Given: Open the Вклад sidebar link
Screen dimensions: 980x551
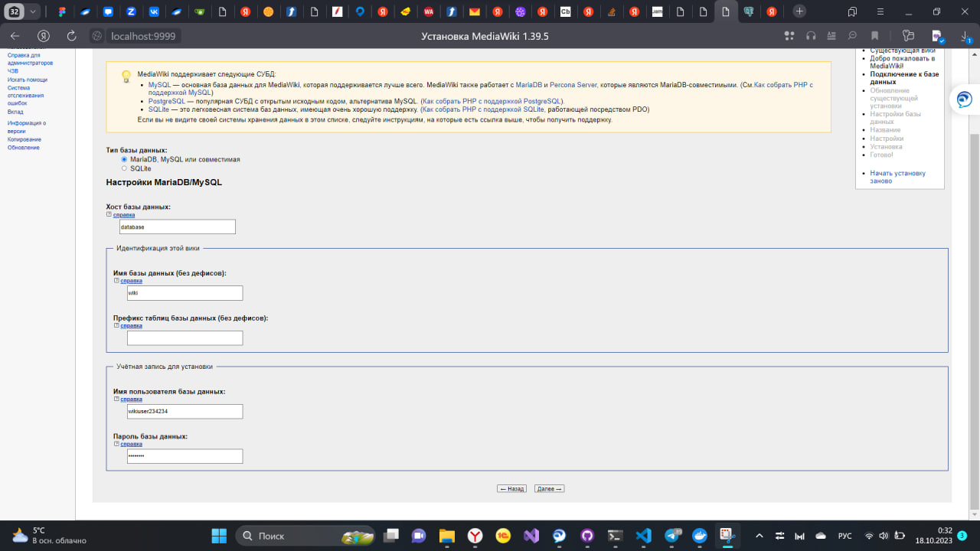Looking at the screenshot, I should (15, 112).
